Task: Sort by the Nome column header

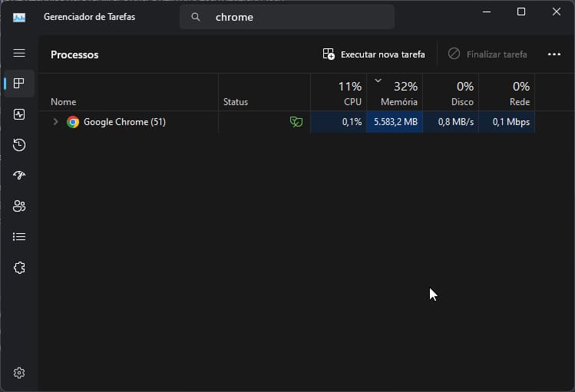Action: pyautogui.click(x=129, y=92)
